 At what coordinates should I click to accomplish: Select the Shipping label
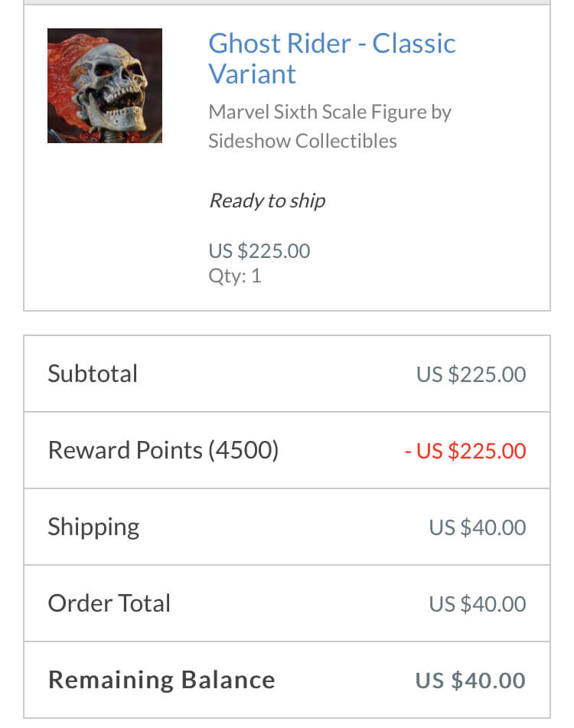click(x=93, y=527)
